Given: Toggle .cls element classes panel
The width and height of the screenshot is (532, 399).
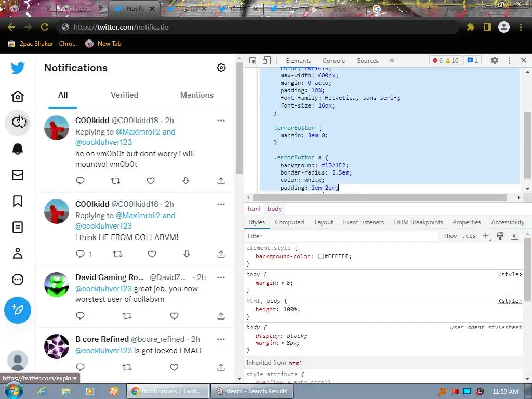Looking at the screenshot, I should (469, 236).
